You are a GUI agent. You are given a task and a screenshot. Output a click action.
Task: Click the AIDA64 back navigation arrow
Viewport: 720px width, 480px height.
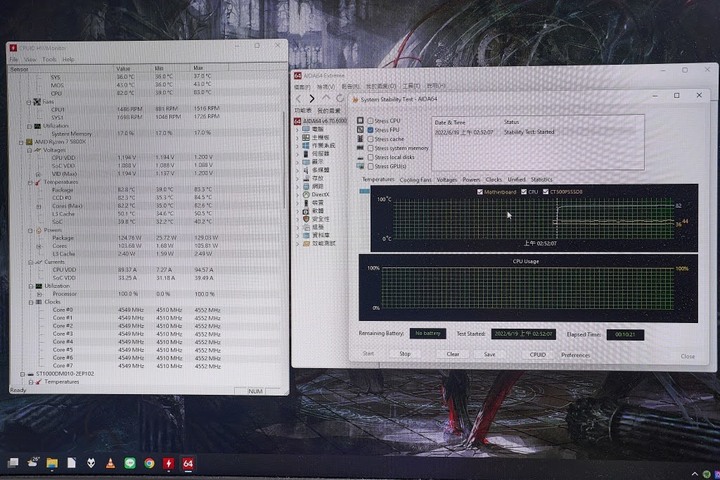(299, 98)
